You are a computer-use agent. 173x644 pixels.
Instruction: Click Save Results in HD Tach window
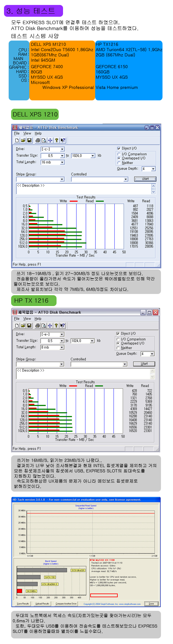pyautogui.click(x=23, y=603)
